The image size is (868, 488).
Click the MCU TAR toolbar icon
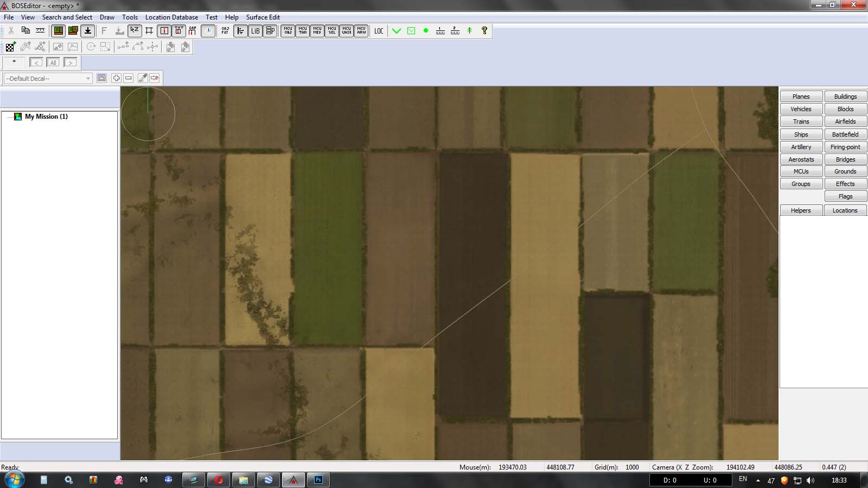pos(303,31)
